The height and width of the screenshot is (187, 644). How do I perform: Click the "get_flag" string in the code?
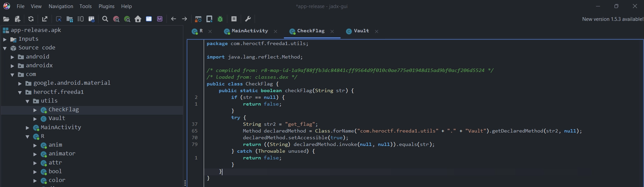300,124
